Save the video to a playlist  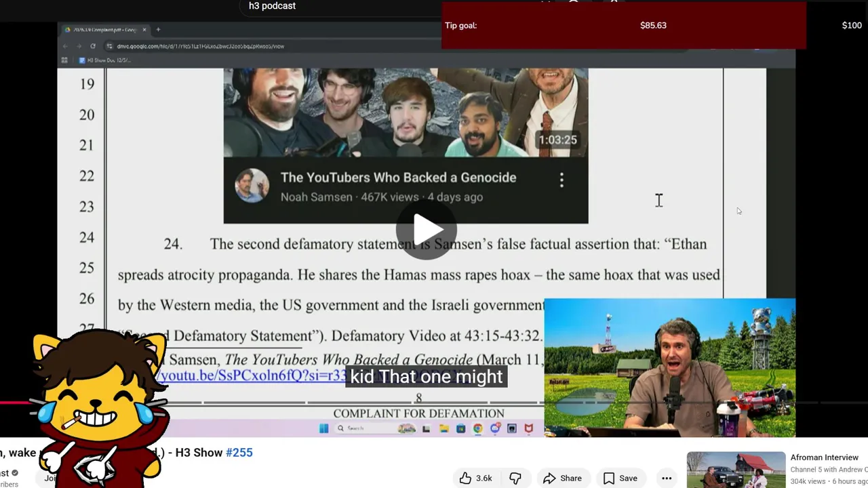(x=620, y=478)
